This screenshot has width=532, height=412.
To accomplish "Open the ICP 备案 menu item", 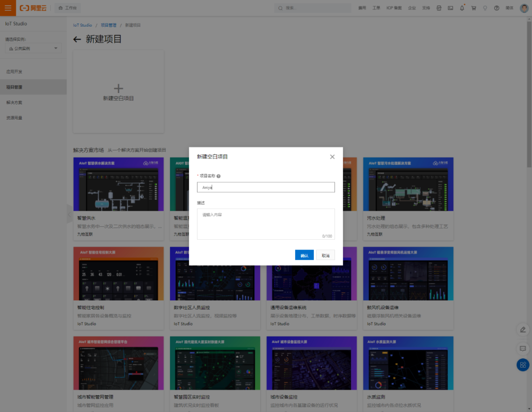I will point(394,8).
